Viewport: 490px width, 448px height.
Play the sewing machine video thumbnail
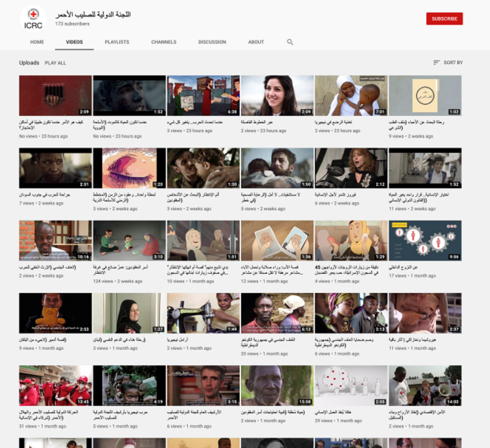[x=203, y=313]
